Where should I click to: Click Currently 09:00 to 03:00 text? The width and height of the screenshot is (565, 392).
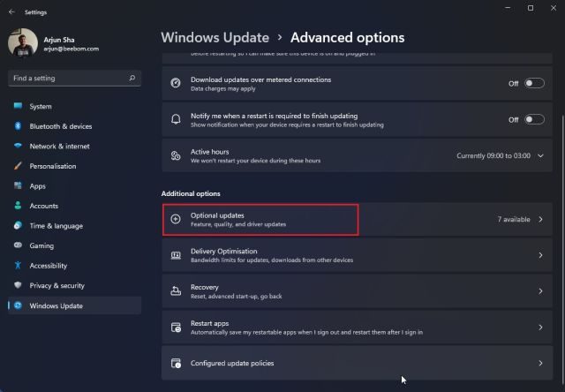pos(493,155)
